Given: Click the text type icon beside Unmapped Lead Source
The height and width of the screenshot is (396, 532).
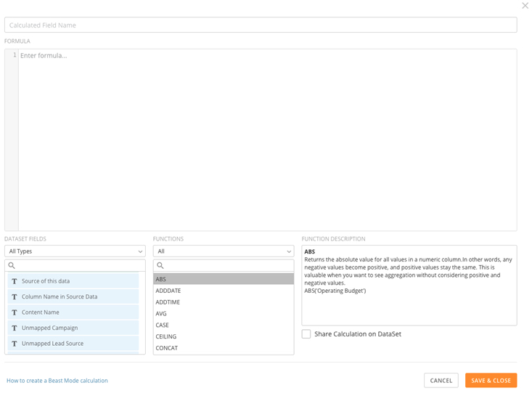Looking at the screenshot, I should [15, 344].
